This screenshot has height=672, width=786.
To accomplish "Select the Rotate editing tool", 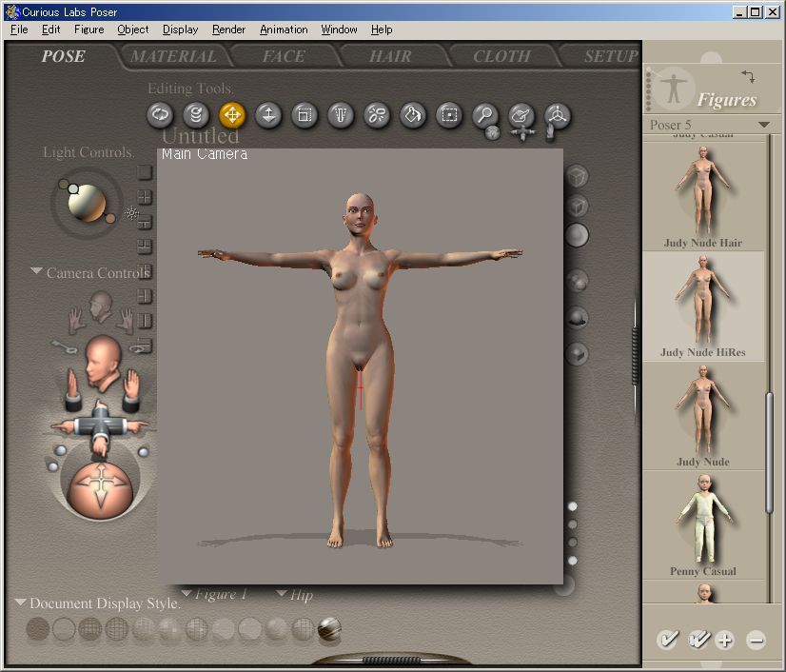I will pos(160,115).
